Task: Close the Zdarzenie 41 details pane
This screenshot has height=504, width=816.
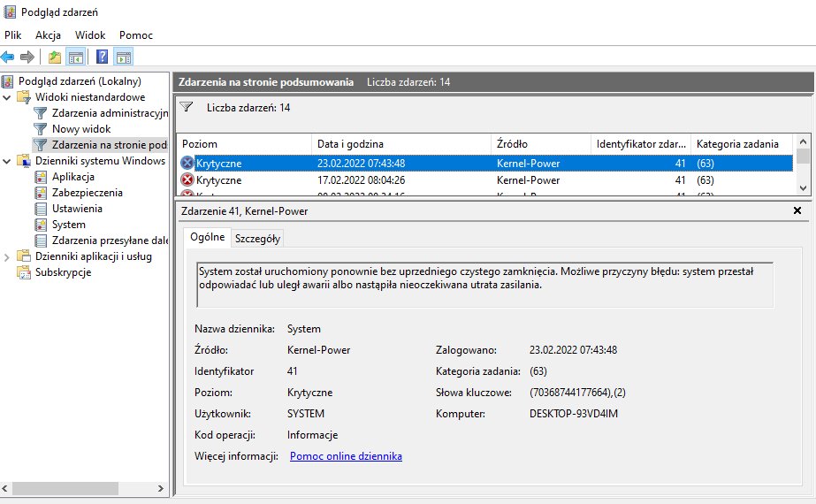Action: (x=797, y=210)
